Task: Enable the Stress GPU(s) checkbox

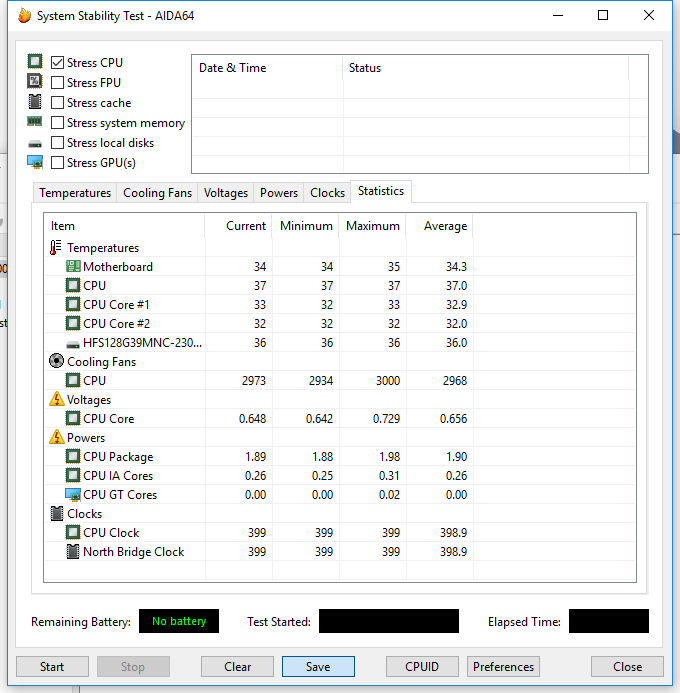Action: click(57, 163)
